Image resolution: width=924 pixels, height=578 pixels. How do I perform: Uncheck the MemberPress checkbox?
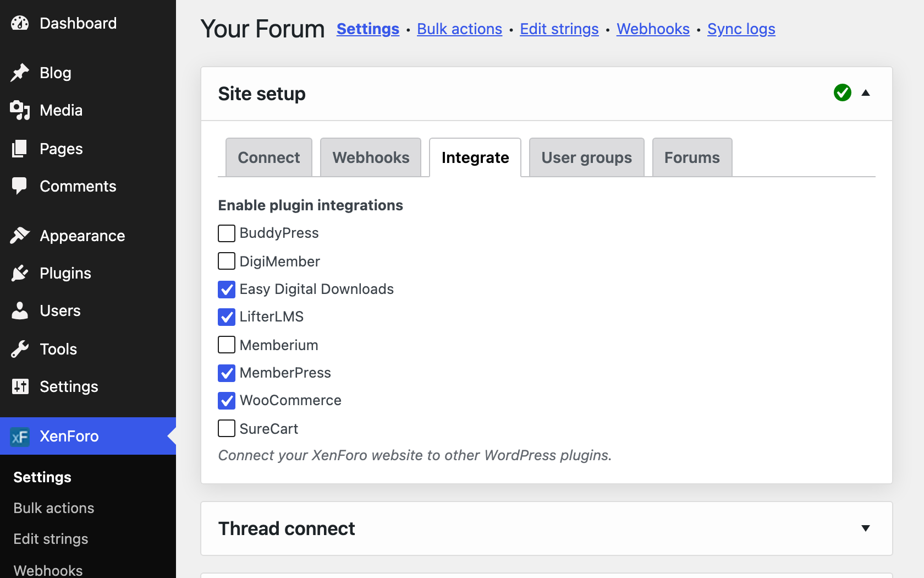227,373
